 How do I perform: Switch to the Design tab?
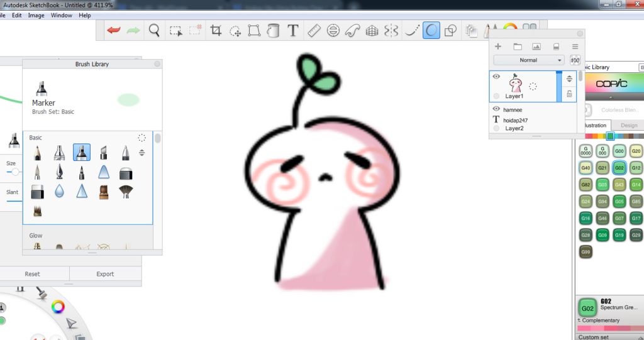[x=628, y=125]
